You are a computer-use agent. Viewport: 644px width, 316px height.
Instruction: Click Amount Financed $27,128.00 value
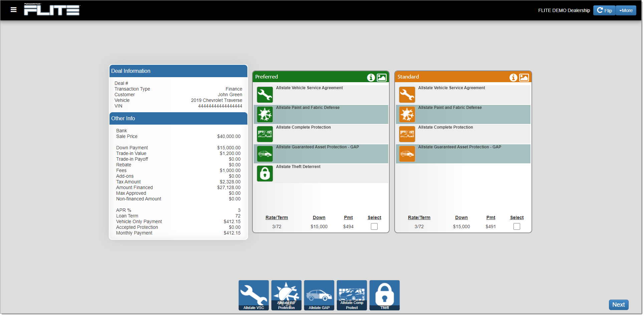pos(229,187)
